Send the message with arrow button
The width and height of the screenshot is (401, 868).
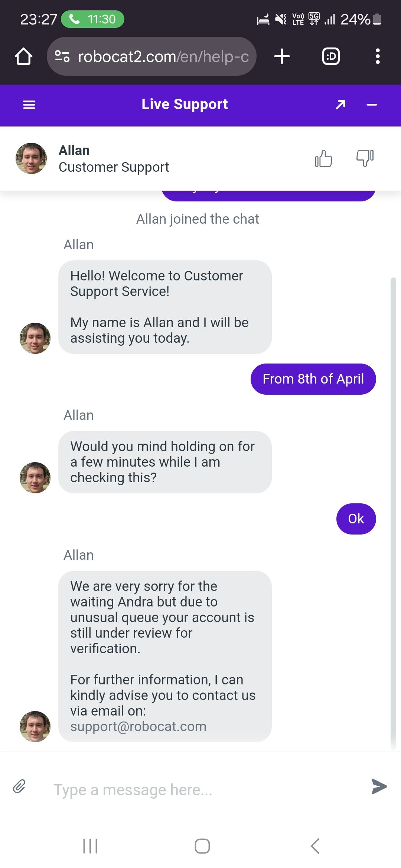tap(379, 786)
